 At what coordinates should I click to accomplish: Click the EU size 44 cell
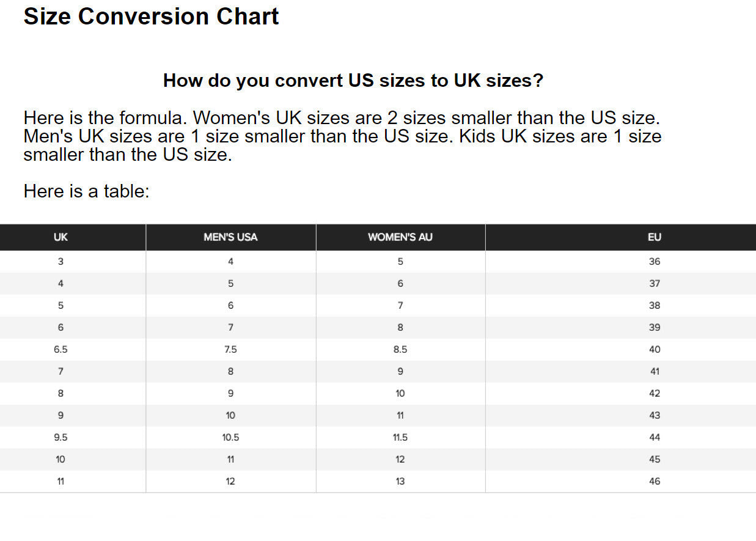pyautogui.click(x=655, y=438)
